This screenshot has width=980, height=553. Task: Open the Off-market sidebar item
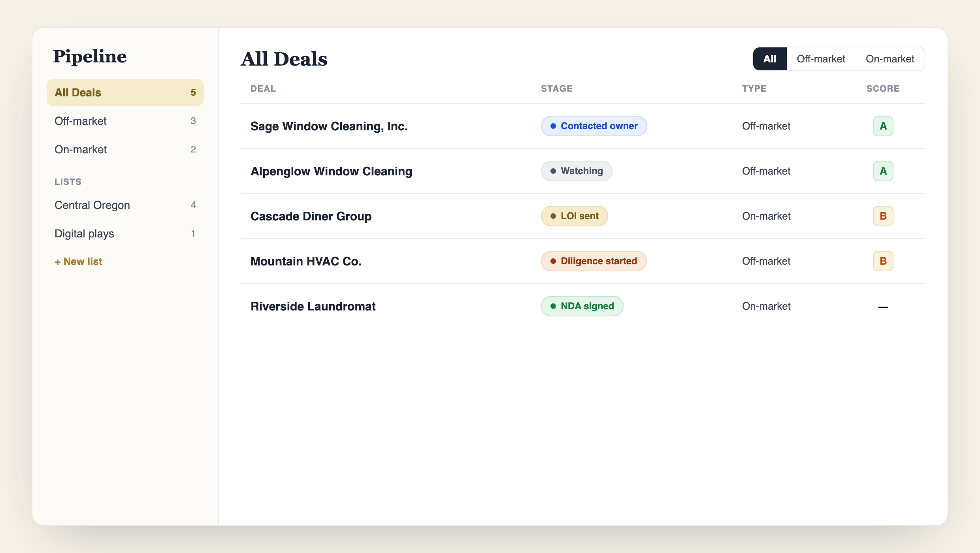125,121
